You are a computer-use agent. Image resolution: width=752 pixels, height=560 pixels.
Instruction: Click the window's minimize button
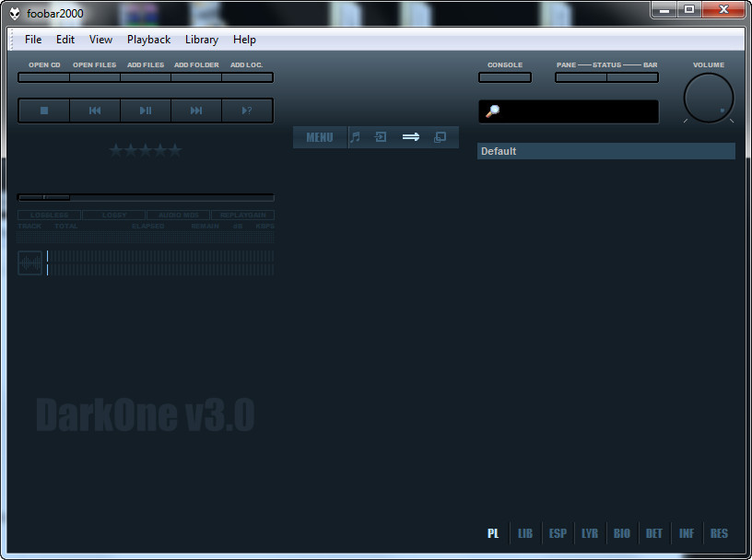click(x=664, y=9)
